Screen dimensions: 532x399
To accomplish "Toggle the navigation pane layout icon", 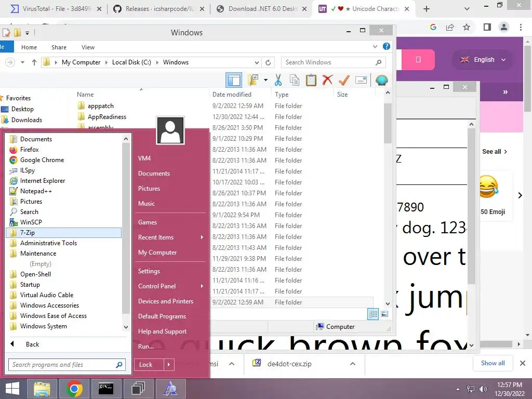I will coord(234,81).
